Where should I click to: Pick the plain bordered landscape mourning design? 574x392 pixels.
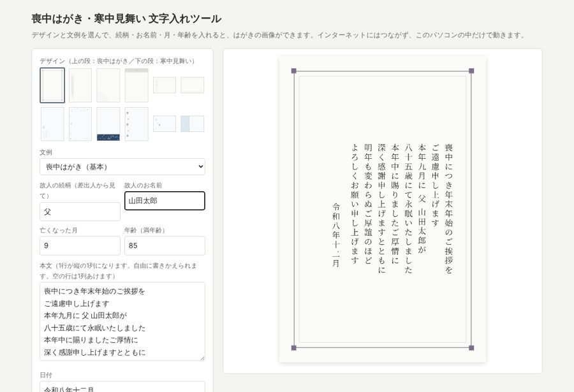[x=193, y=85]
